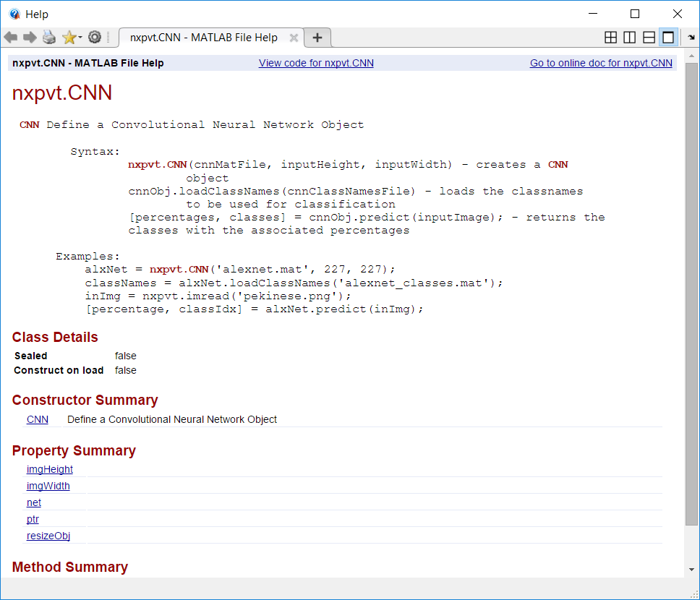Click the 'Sealed' label
Screen dimensions: 700x600
31,356
